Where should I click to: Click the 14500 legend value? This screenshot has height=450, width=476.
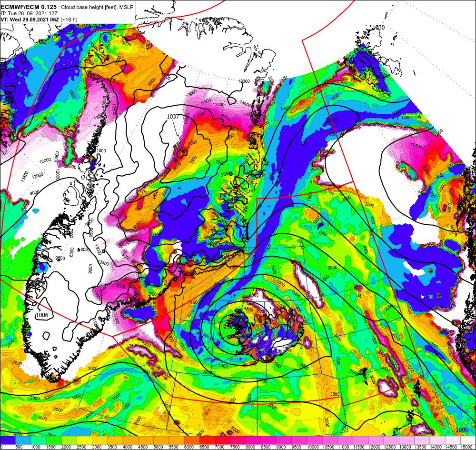[x=451, y=447]
